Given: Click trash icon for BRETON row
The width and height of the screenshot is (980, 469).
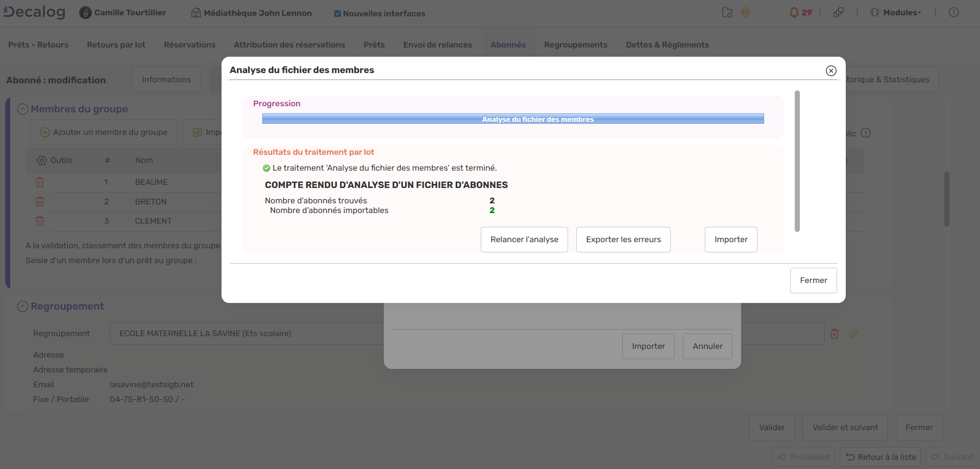Looking at the screenshot, I should [40, 202].
